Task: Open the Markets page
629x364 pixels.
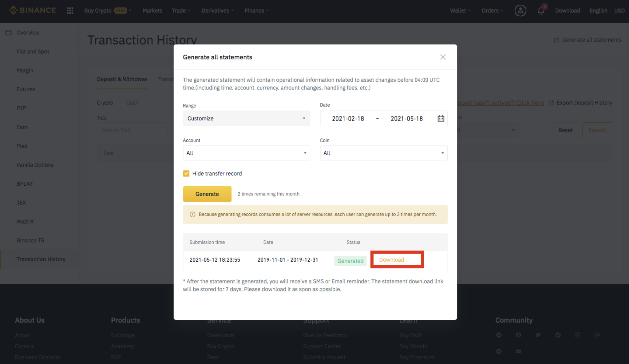Action: point(152,10)
